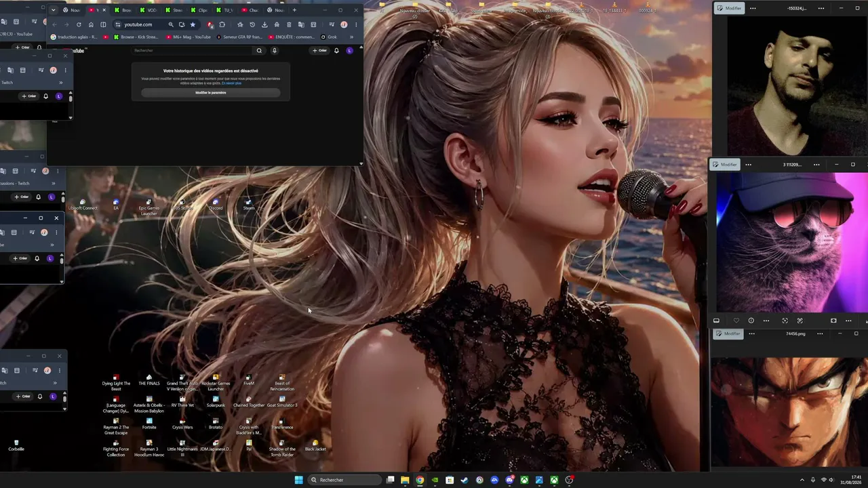Open the Chrome three-dot menu of youtube.com window

(x=356, y=24)
